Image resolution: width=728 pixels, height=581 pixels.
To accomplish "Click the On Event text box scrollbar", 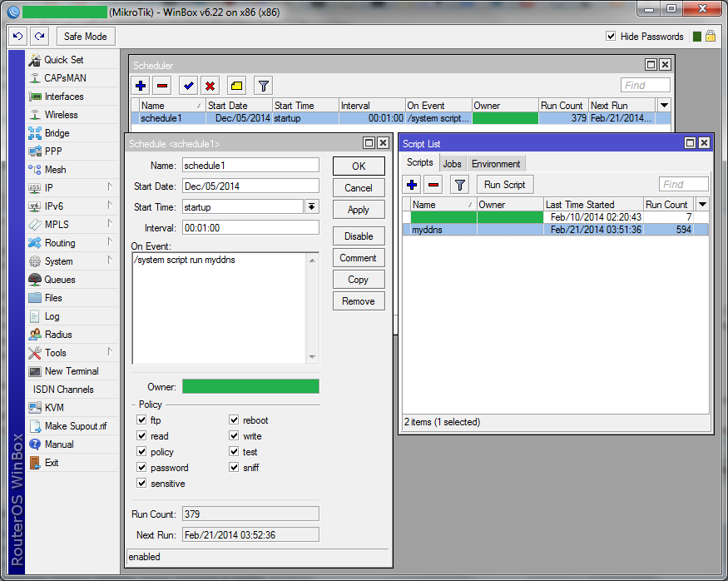I will tap(313, 308).
